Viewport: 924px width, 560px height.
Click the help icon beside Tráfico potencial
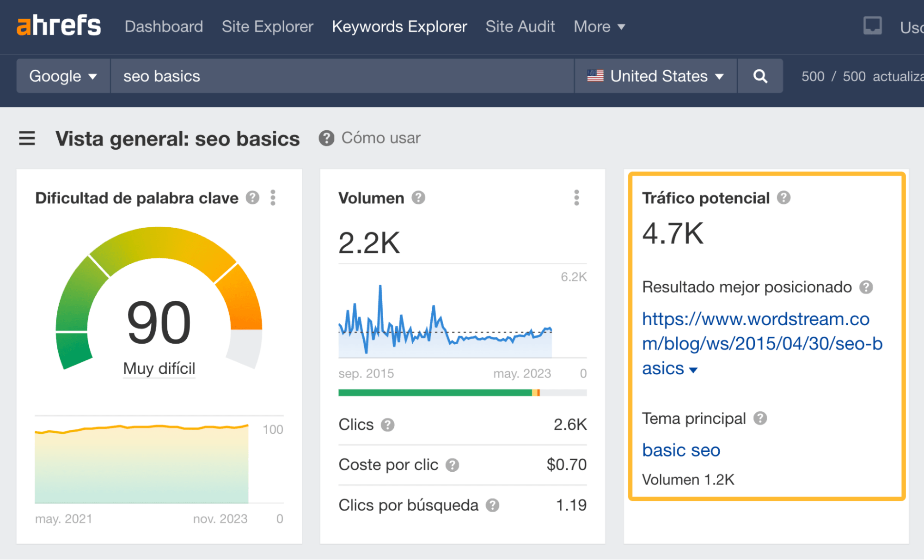783,198
